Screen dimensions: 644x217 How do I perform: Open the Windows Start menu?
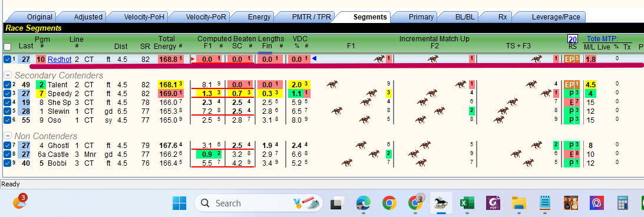tap(180, 203)
